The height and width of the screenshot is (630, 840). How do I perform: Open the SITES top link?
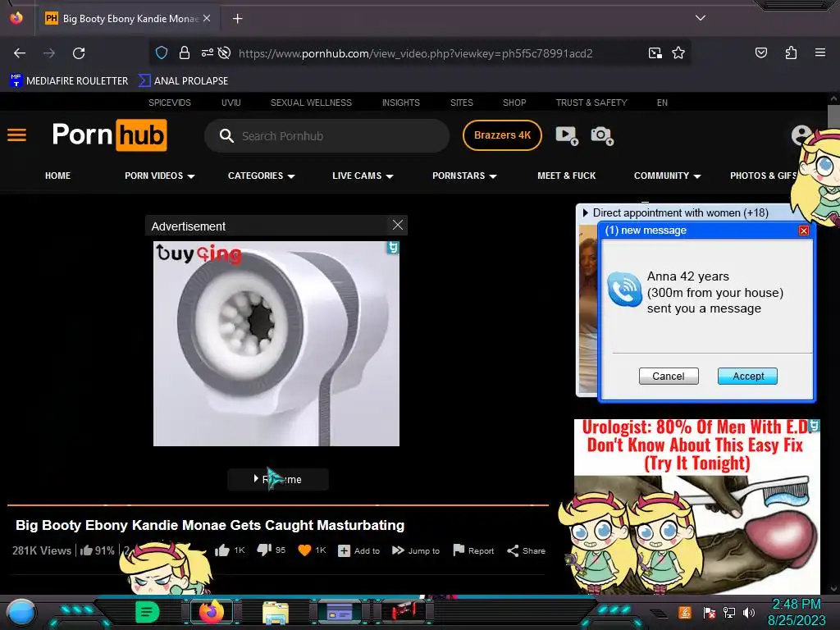pos(461,103)
